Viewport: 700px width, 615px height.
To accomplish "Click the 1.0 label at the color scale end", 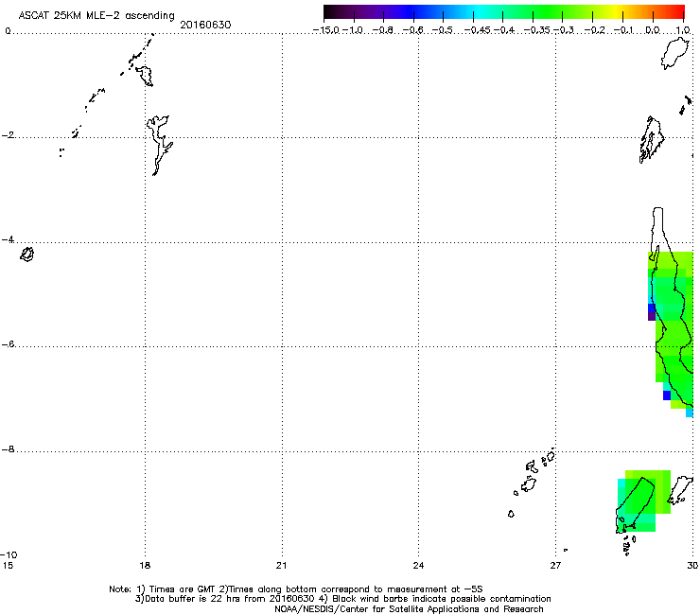I will coord(683,30).
